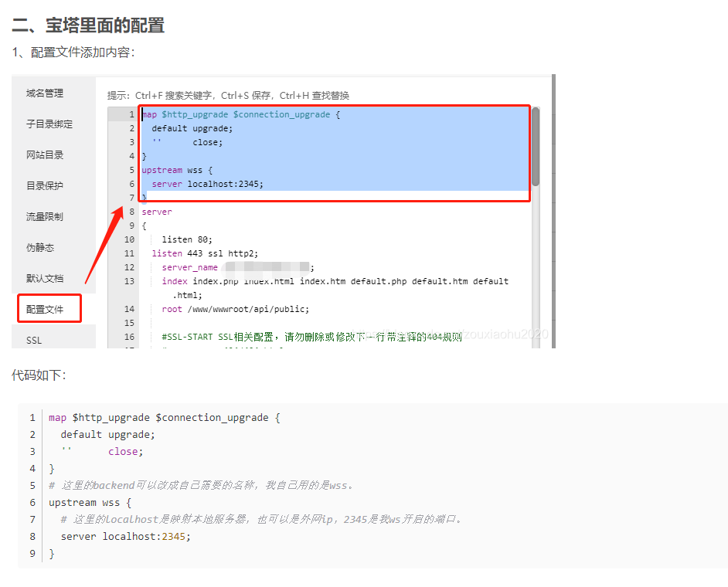
Task: Switch to the SSL tab
Action: click(34, 340)
